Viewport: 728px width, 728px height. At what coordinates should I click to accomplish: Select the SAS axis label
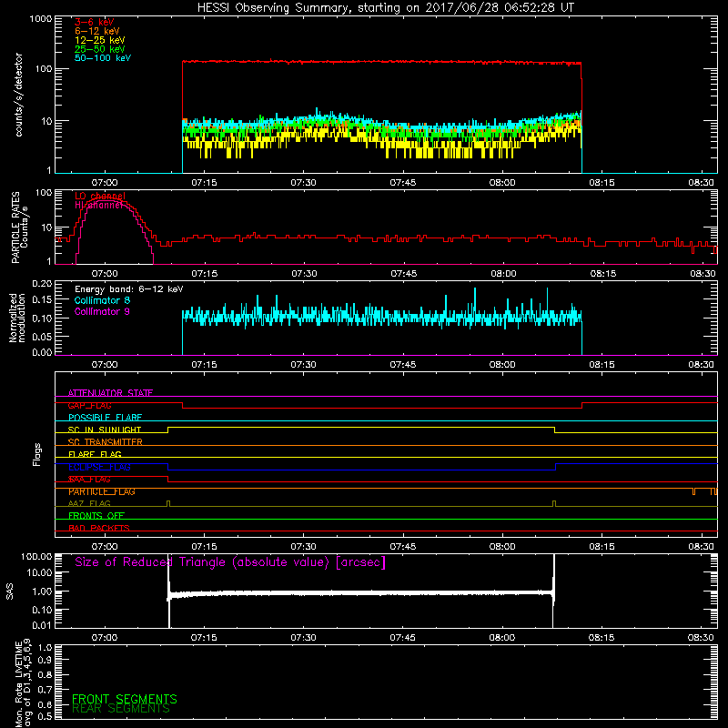[9, 591]
